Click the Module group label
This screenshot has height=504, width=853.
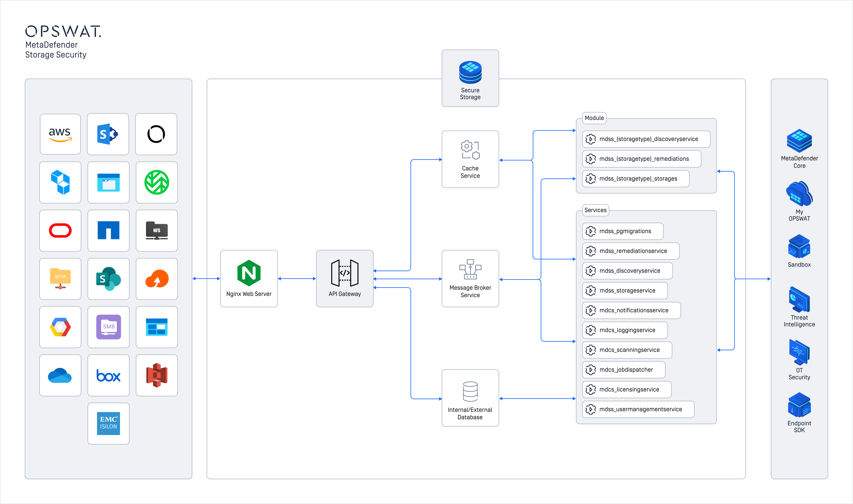594,118
